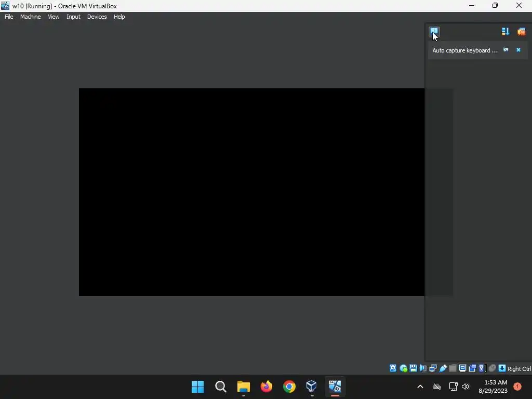
Task: Open the network tray icon
Action: (453, 387)
